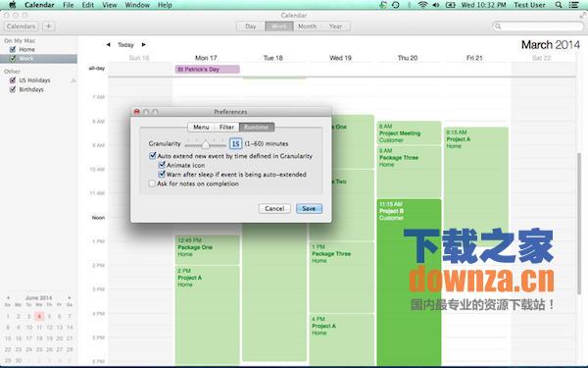Toggle Work calendar checkbox
The width and height of the screenshot is (588, 368).
pyautogui.click(x=13, y=58)
